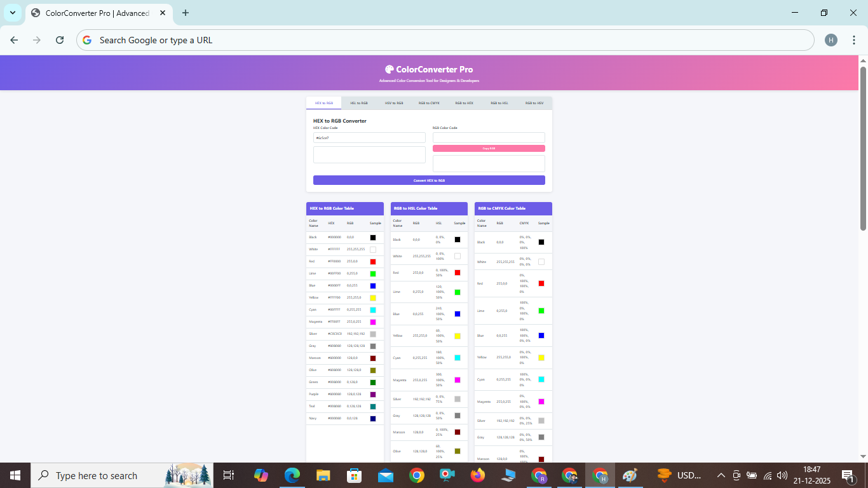Switch to the RGB to CMYK tab
This screenshot has height=488, width=868.
[430, 102]
